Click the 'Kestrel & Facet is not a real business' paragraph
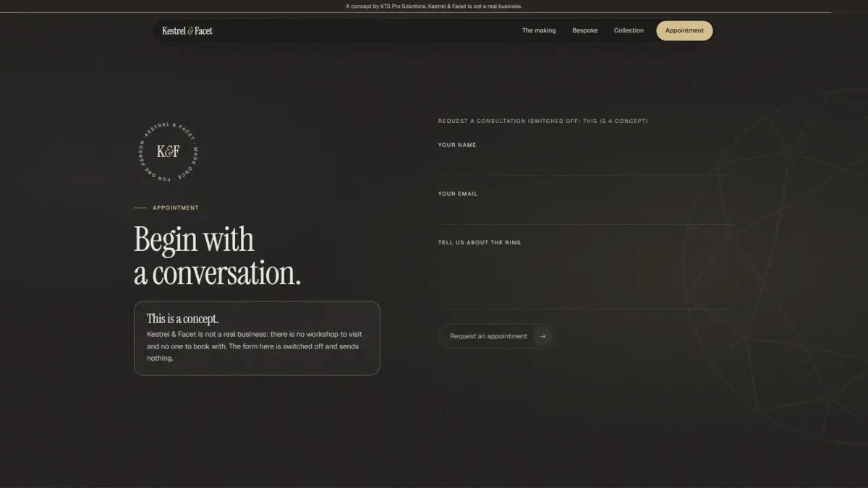Screen dimensions: 868x488 255,346
